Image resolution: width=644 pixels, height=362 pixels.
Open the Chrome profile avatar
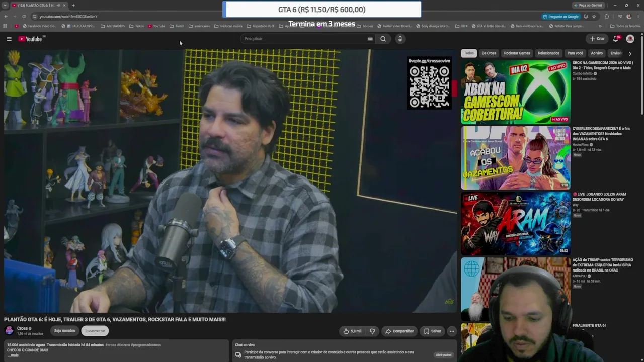click(x=629, y=16)
